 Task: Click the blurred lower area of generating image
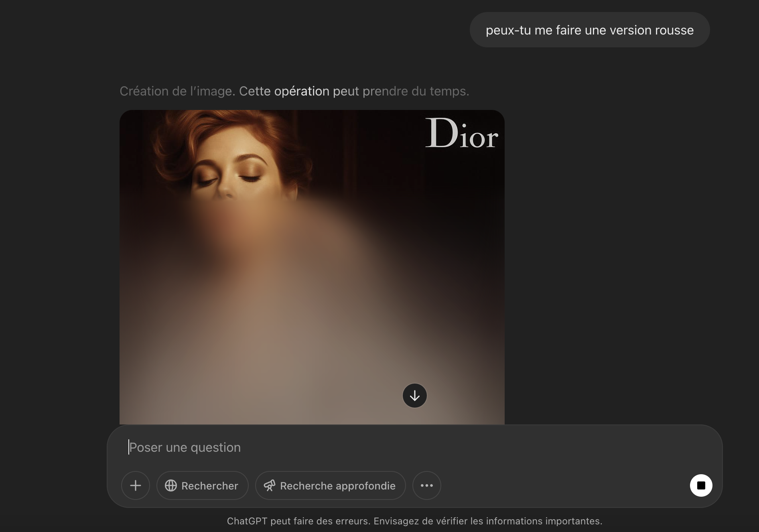281,321
